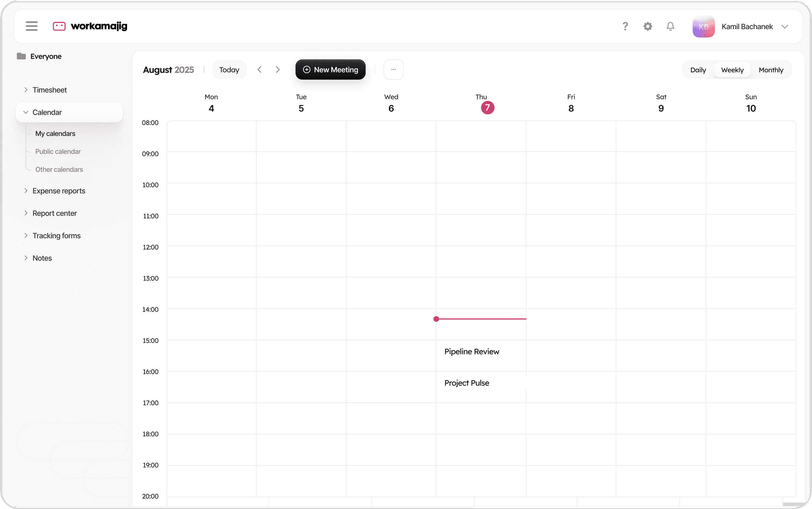Open the Everyone folder
This screenshot has width=812, height=509.
click(39, 56)
